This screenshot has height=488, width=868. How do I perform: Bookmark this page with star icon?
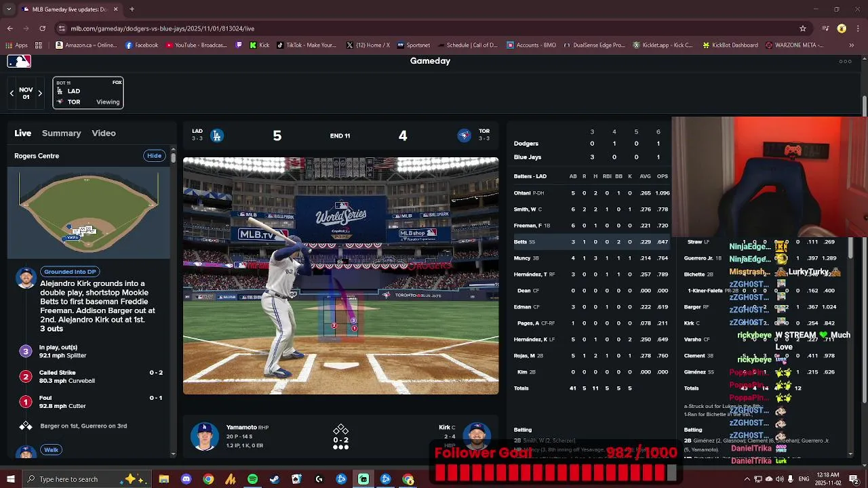click(x=803, y=28)
